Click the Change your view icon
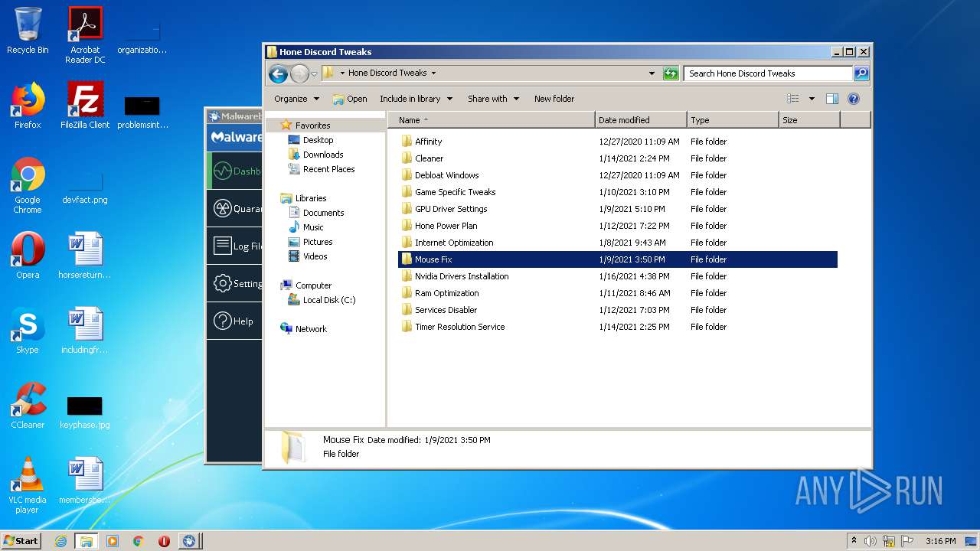The height and width of the screenshot is (551, 980). coord(793,99)
